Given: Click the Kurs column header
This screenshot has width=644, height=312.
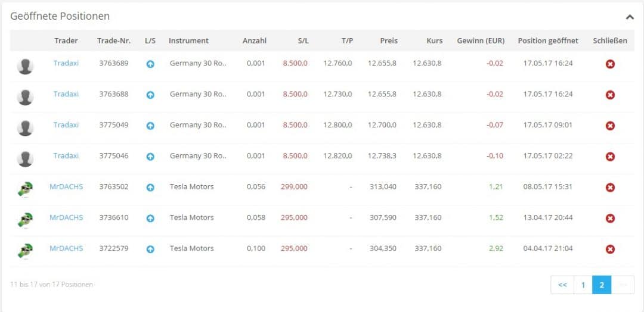Looking at the screenshot, I should point(435,40).
